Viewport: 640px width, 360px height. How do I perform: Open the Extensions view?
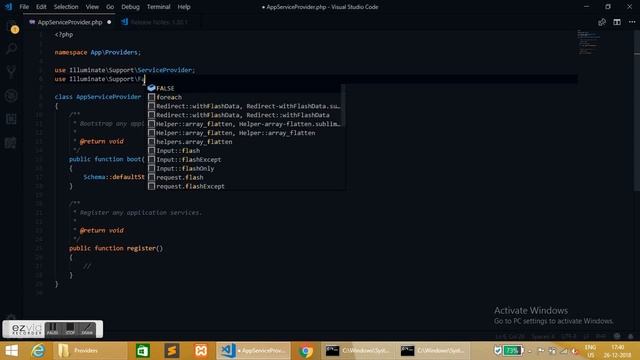(11, 119)
